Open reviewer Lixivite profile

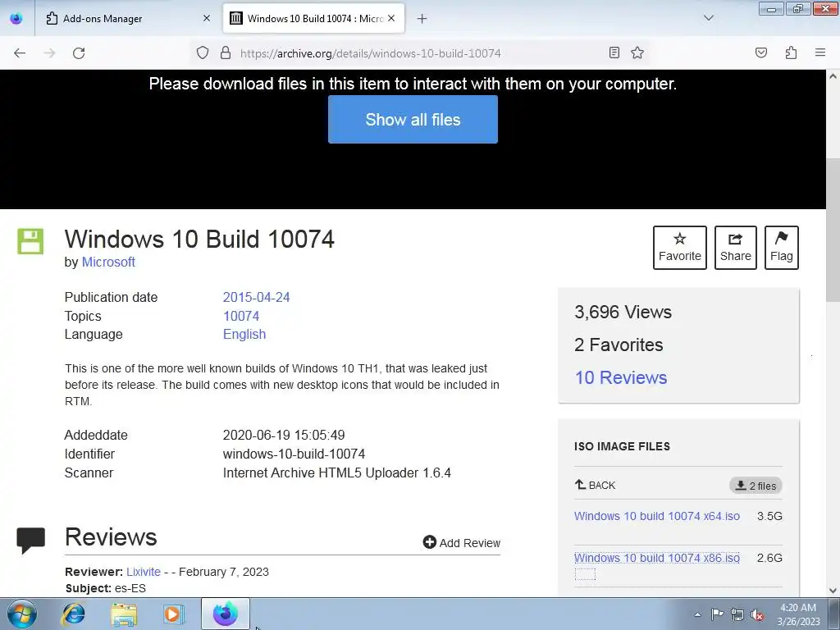pos(144,572)
